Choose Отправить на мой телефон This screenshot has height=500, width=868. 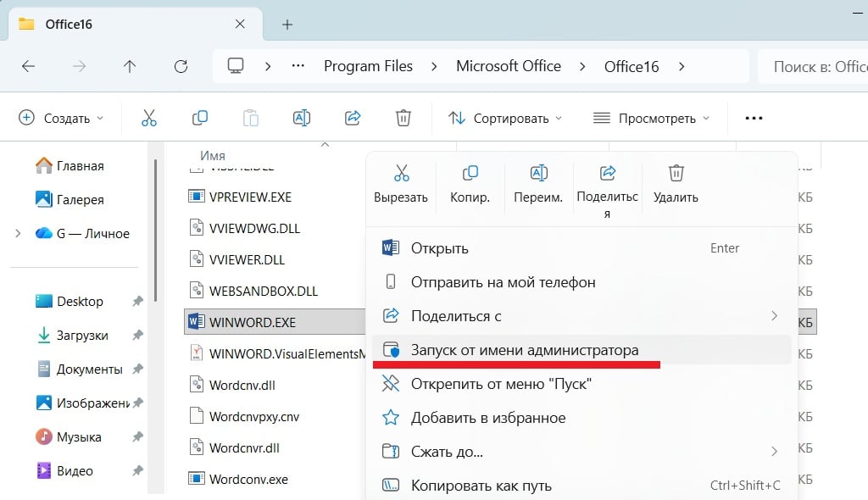[581, 282]
